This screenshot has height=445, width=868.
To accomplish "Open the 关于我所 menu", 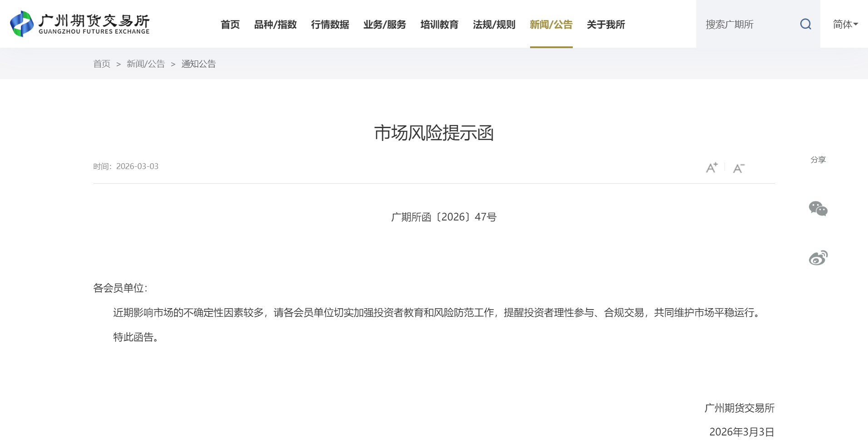I will pyautogui.click(x=606, y=25).
